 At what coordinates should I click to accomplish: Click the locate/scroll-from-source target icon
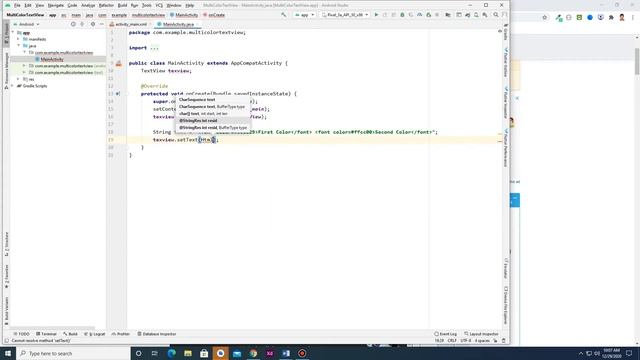(x=73, y=24)
